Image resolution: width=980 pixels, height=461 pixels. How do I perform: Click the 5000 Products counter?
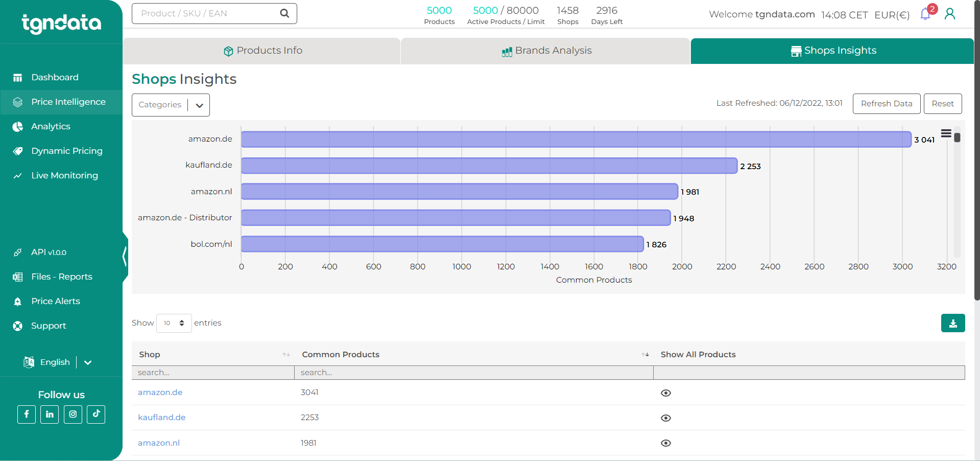[439, 15]
